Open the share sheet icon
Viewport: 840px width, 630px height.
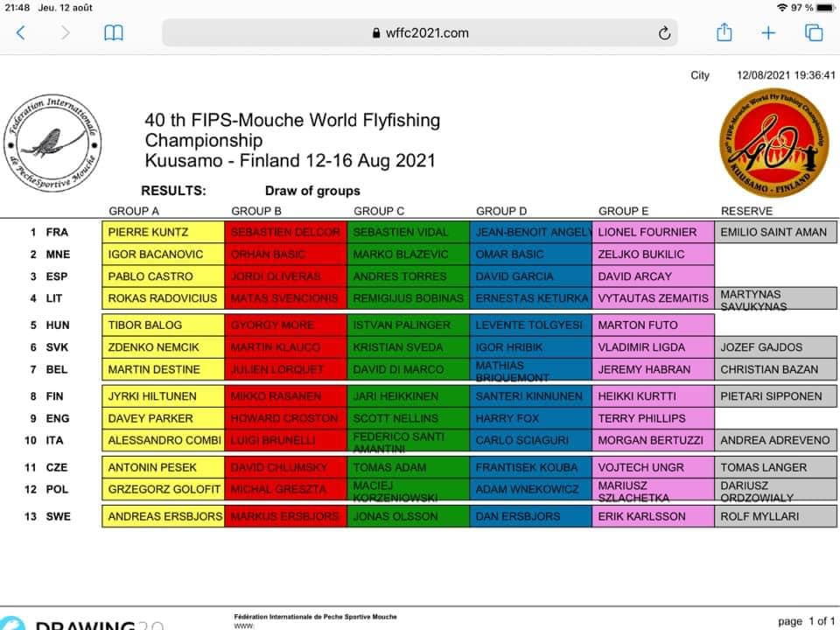(724, 32)
